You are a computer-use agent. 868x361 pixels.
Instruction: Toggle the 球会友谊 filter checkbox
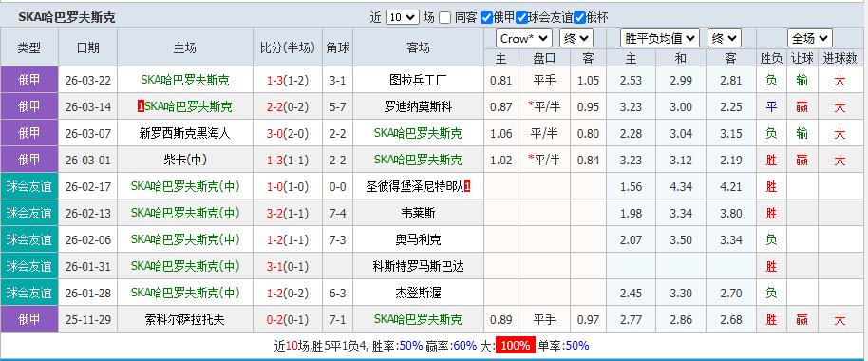click(521, 18)
